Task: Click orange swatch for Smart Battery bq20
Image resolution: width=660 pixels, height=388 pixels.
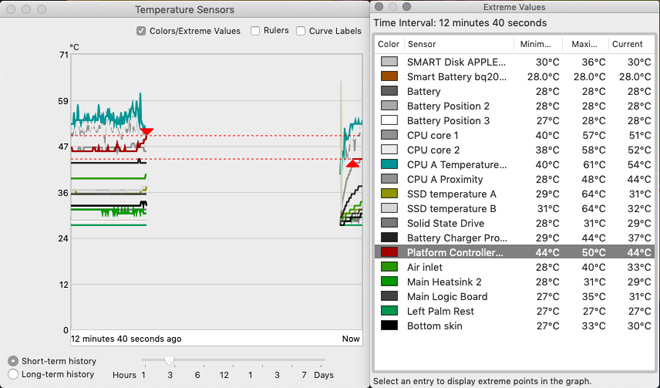Action: tap(389, 76)
